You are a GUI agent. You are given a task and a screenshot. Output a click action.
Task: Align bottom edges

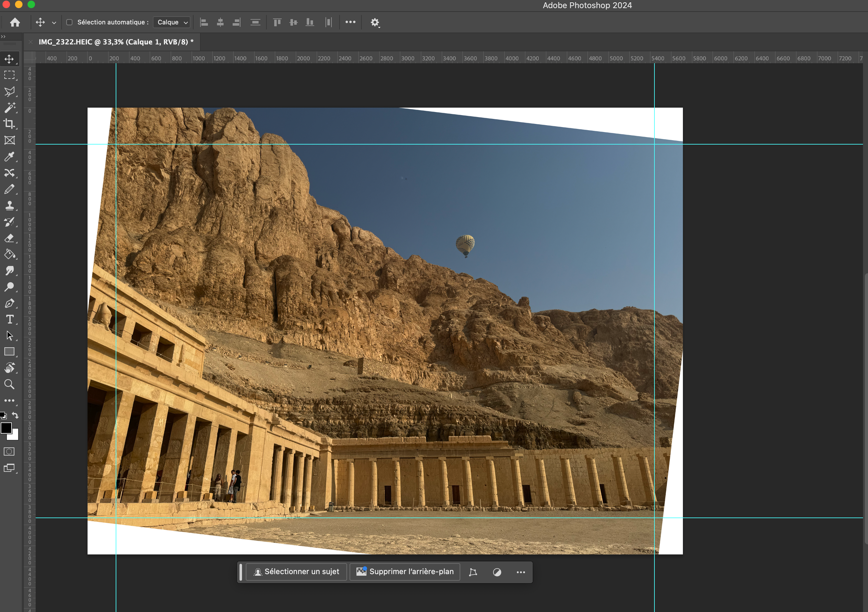310,22
